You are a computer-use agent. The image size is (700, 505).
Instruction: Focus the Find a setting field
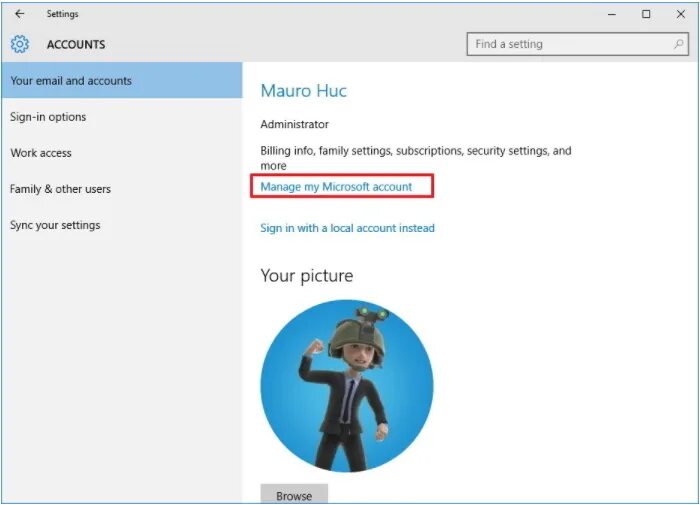pos(577,44)
